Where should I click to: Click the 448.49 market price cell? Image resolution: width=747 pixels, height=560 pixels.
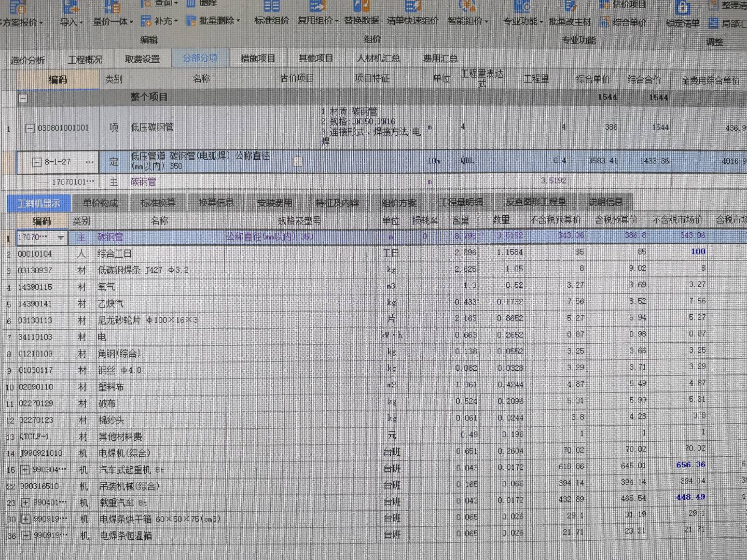pyautogui.click(x=691, y=497)
